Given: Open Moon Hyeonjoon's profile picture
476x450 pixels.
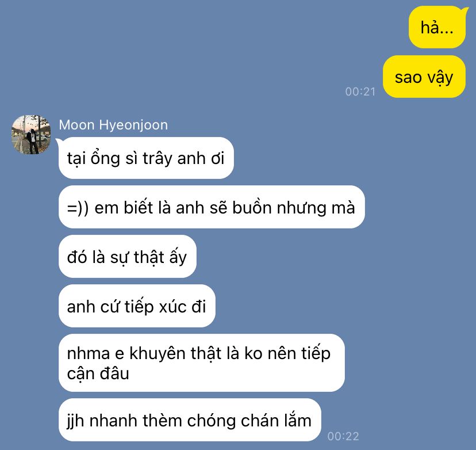Looking at the screenshot, I should point(31,135).
